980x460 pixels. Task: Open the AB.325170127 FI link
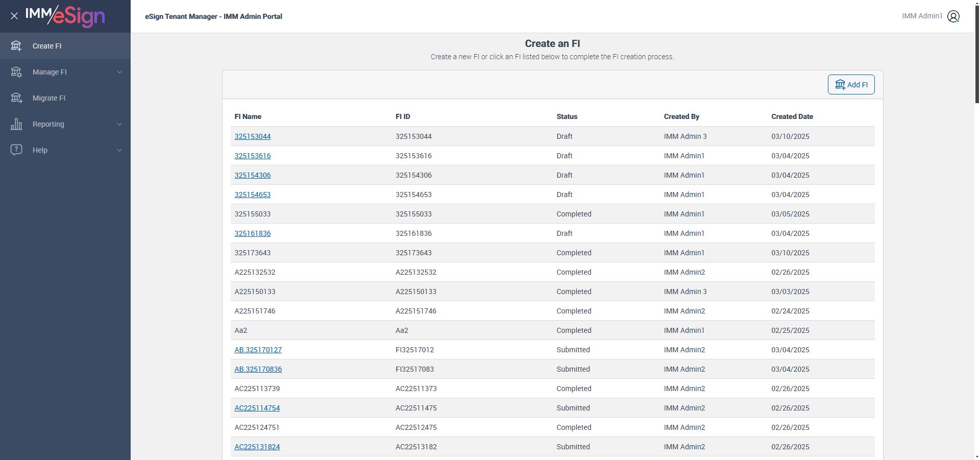258,350
